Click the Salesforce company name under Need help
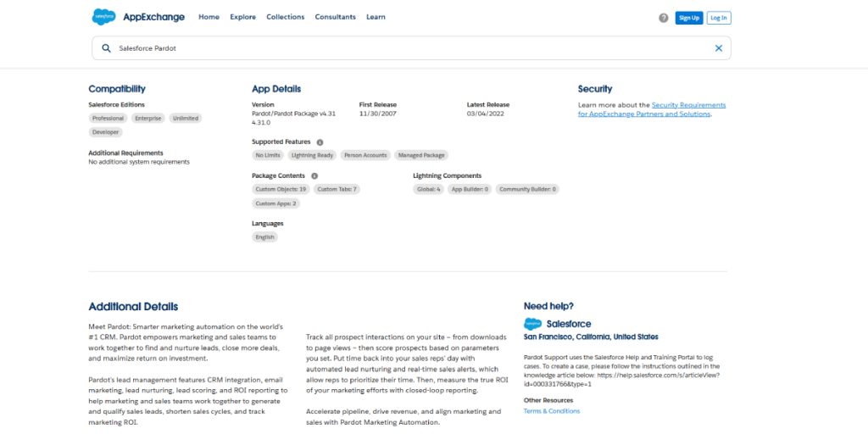The image size is (868, 434). [569, 324]
